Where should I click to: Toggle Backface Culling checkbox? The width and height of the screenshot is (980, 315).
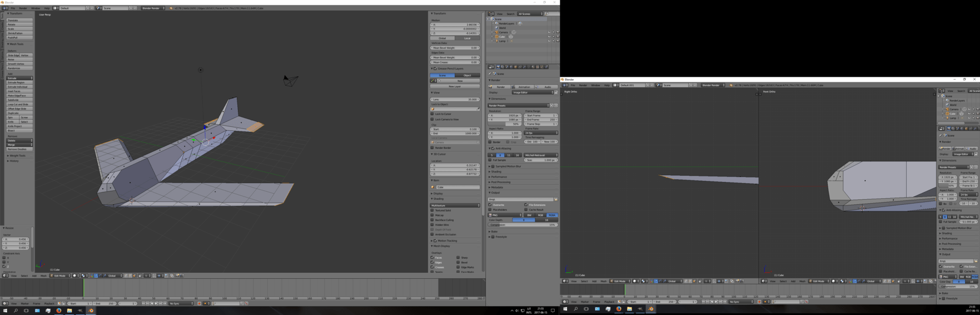tap(432, 220)
